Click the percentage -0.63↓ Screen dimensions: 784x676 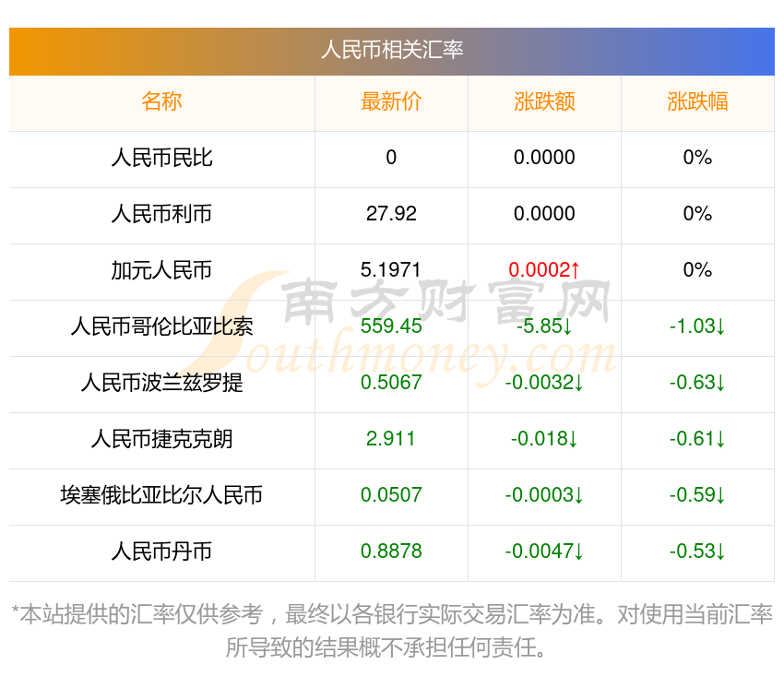(697, 383)
